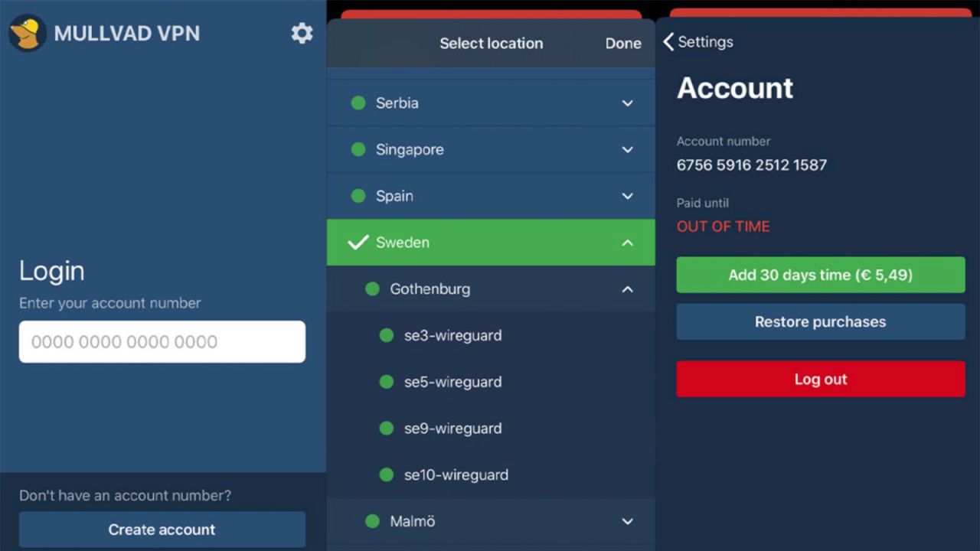
Task: Focus the account number input field
Action: point(162,341)
